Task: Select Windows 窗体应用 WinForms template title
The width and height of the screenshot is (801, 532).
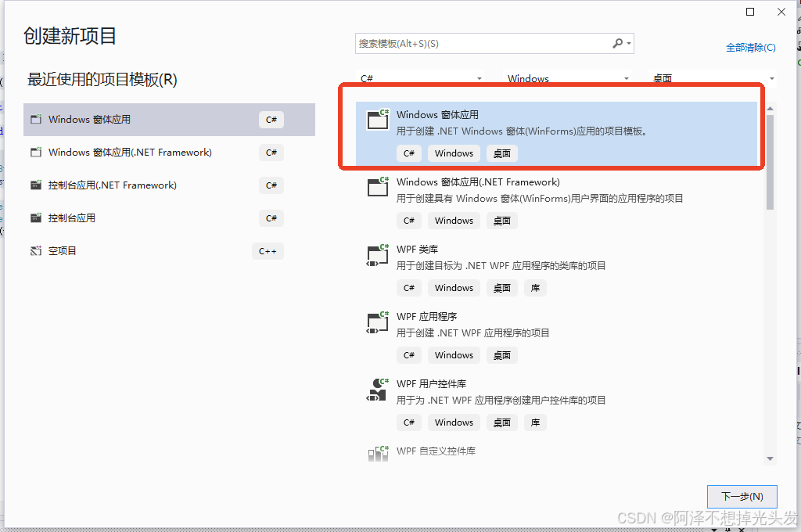Action: coord(437,115)
